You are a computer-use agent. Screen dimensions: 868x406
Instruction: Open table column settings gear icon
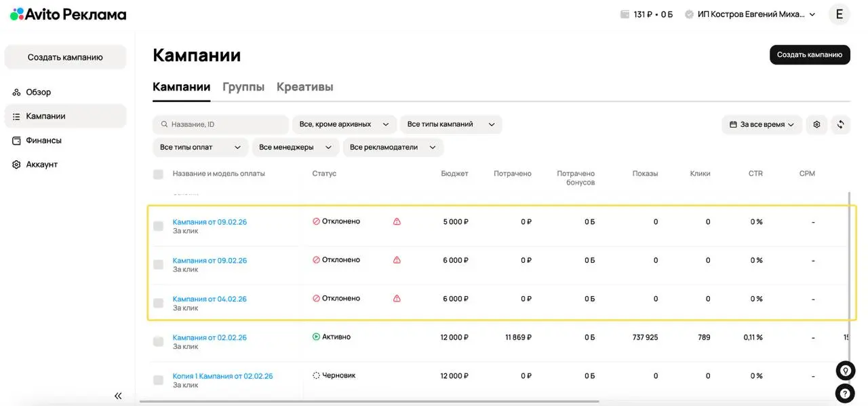[x=816, y=124]
